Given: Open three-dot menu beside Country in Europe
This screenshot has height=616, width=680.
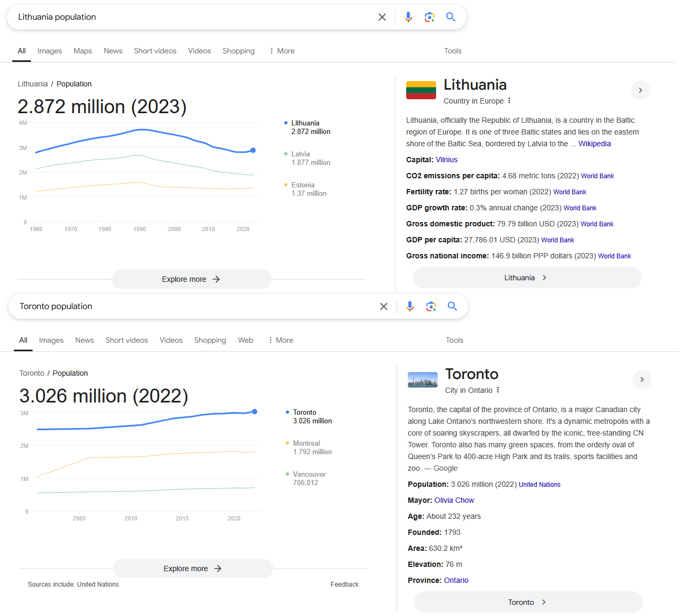Looking at the screenshot, I should 509,100.
